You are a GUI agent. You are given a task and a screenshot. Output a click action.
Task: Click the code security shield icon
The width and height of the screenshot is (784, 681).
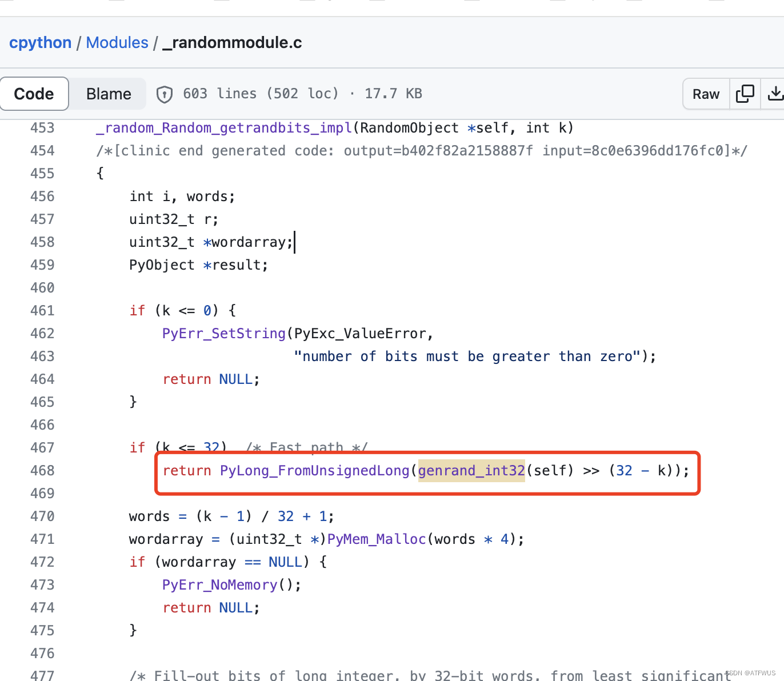tap(165, 94)
